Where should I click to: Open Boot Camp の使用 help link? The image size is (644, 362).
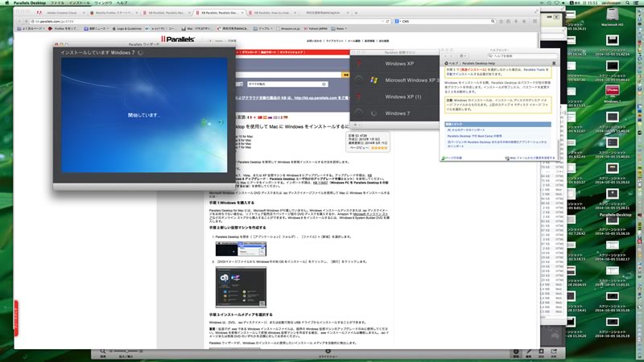(474, 136)
